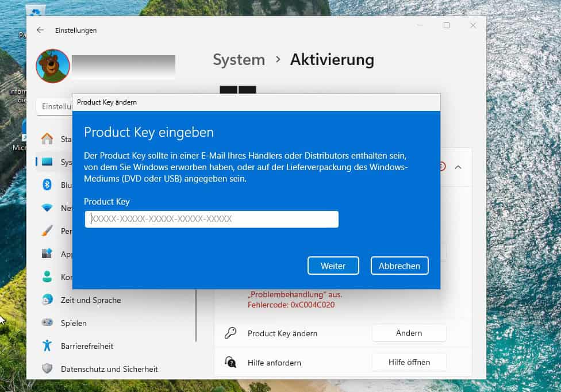Click the back arrow in Einstellungen
Viewport: 561px width, 392px height.
40,30
